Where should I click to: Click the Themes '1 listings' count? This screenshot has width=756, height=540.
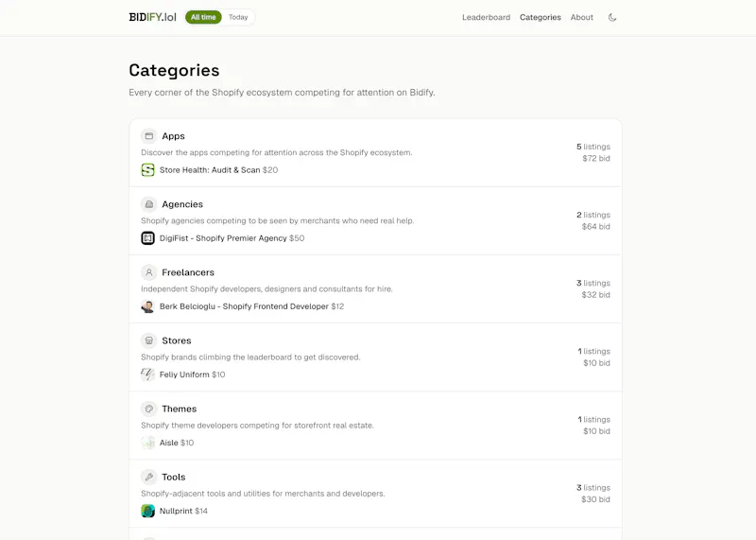tap(594, 419)
